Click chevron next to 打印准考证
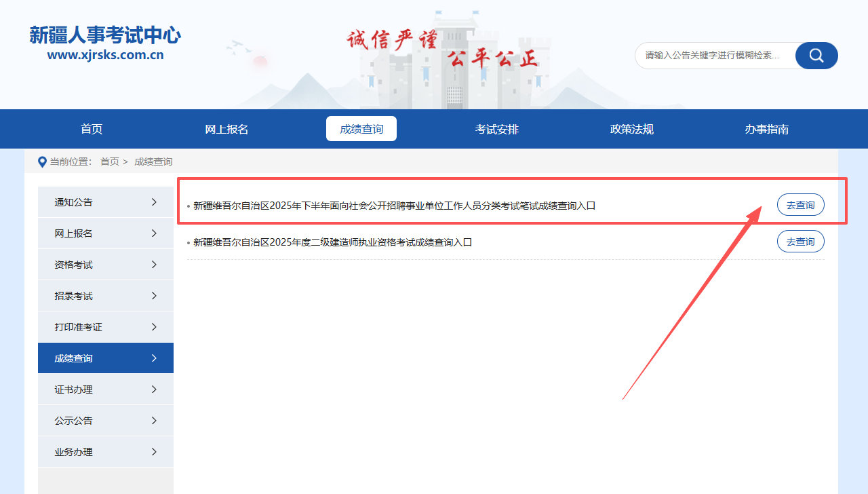Screen dimensions: 868x494 pos(154,327)
